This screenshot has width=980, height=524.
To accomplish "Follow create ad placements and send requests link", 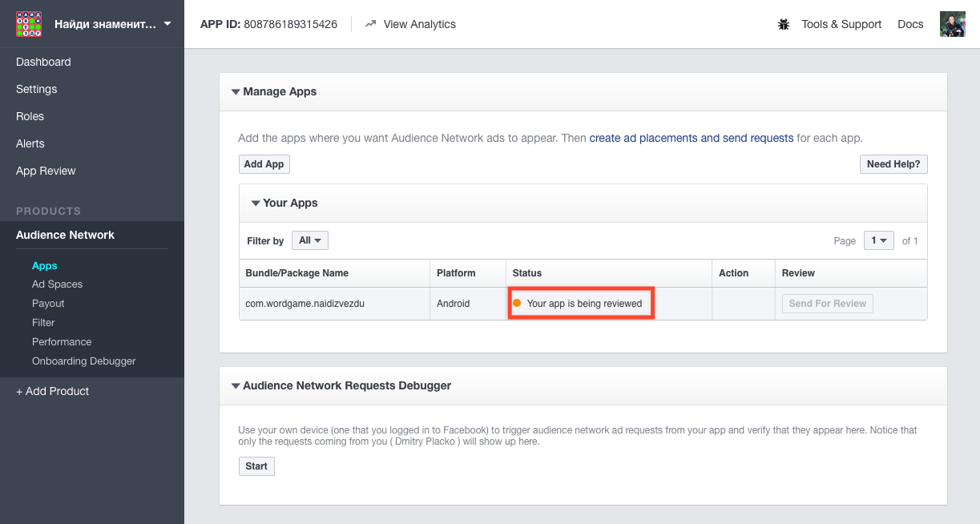I will (692, 138).
